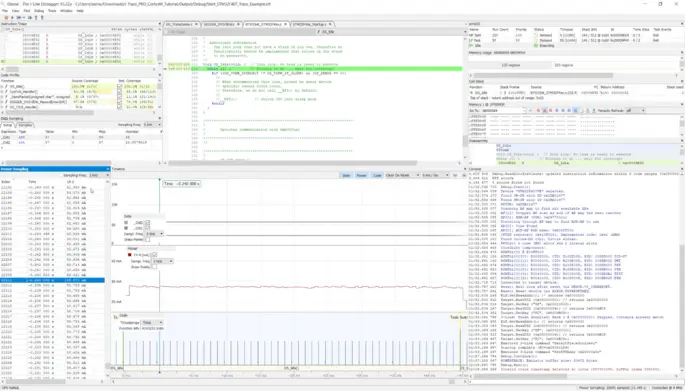
Task: Click first red icon in Memory toolbar
Action: tap(538, 111)
